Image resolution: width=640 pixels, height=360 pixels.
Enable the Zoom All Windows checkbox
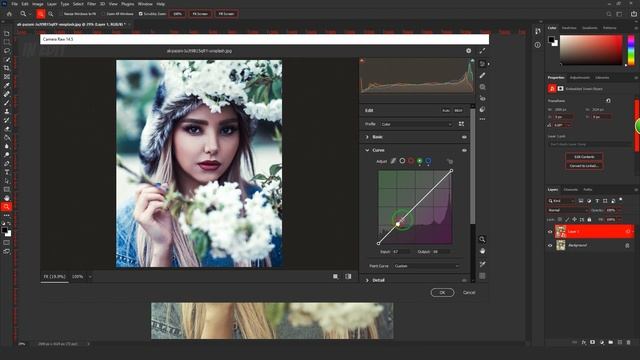pos(104,14)
